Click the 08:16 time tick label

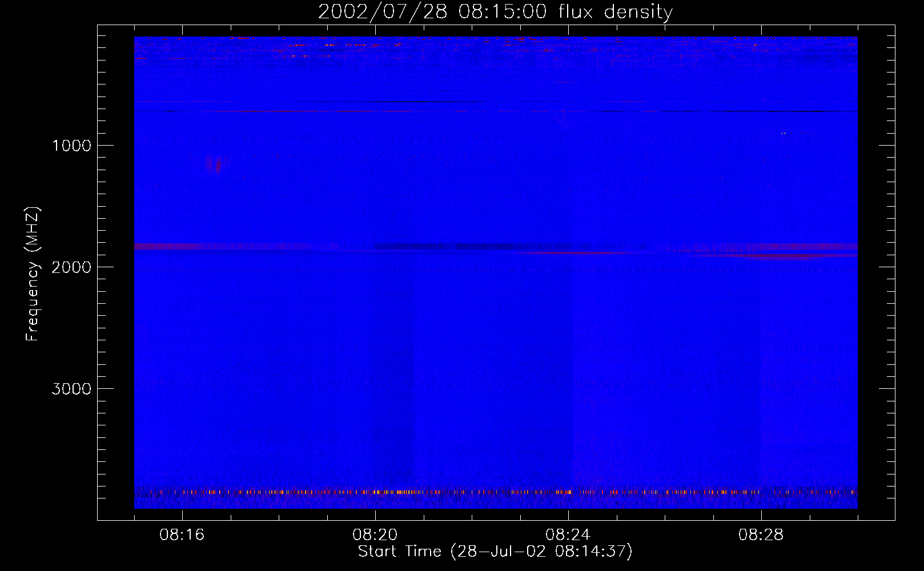coord(182,535)
